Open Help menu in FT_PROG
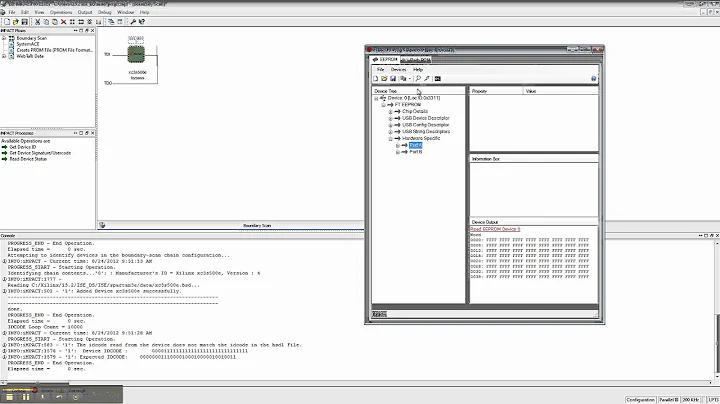Image resolution: width=720 pixels, height=404 pixels. coord(418,70)
